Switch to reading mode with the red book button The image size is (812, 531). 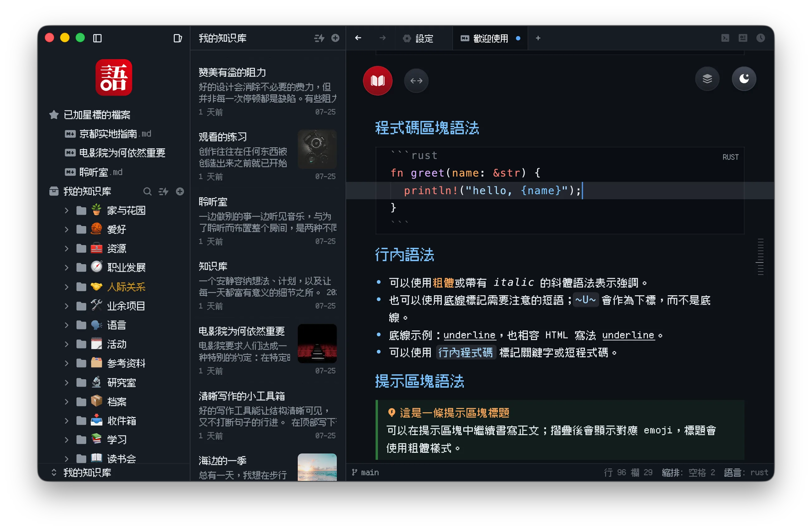[378, 80]
